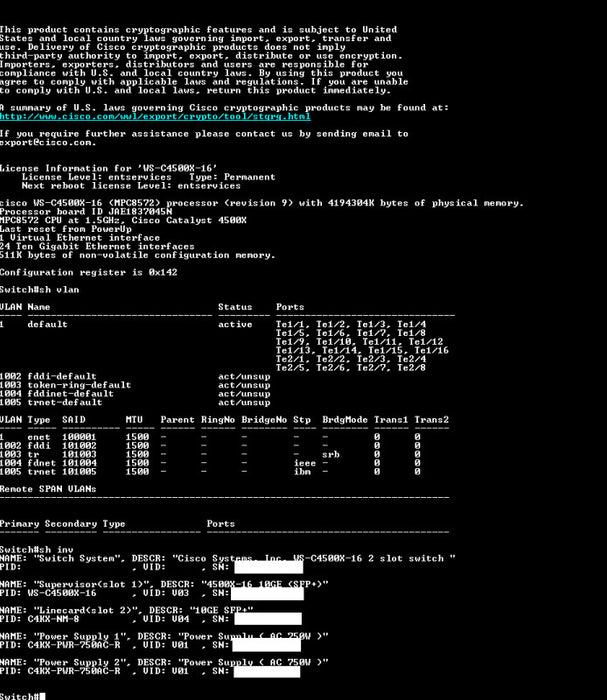Image resolution: width=607 pixels, height=700 pixels.
Task: Click the 'trnet-default' VLAN name
Action: pyautogui.click(x=65, y=402)
